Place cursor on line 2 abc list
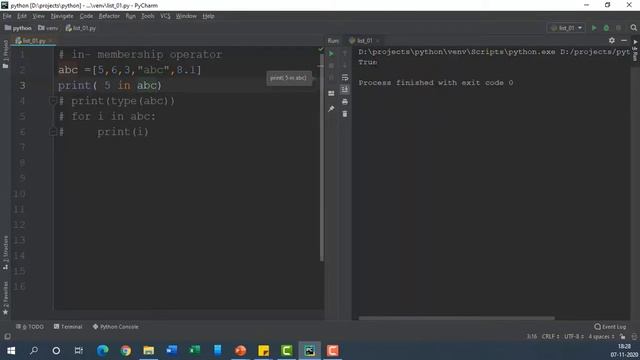Image resolution: width=640 pixels, height=360 pixels. coord(129,70)
